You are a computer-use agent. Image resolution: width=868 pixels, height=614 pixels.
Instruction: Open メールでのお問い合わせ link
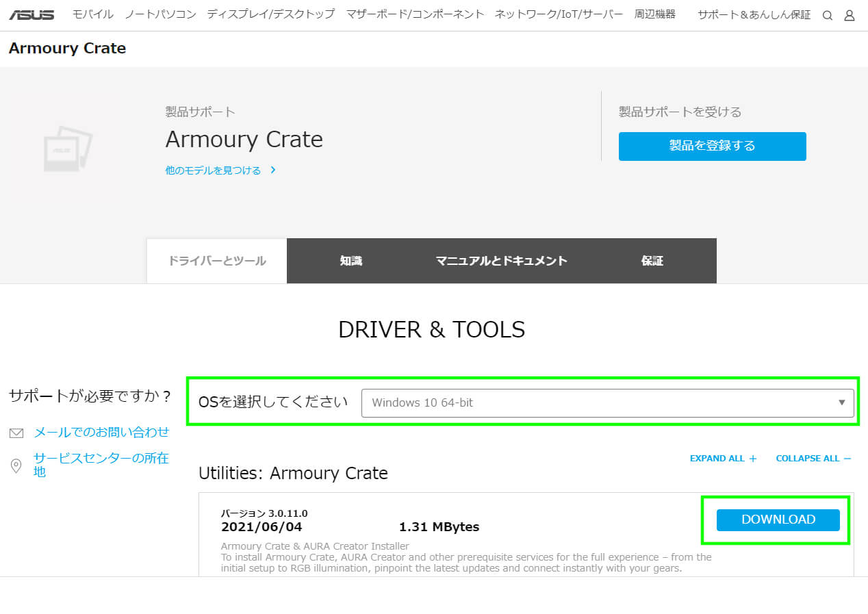101,433
